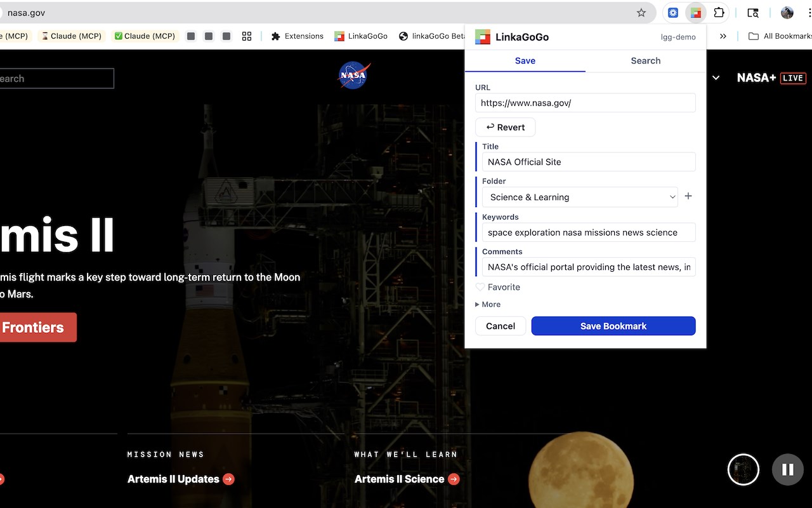Click the red Frontiers button
The height and width of the screenshot is (508, 812).
(x=37, y=327)
